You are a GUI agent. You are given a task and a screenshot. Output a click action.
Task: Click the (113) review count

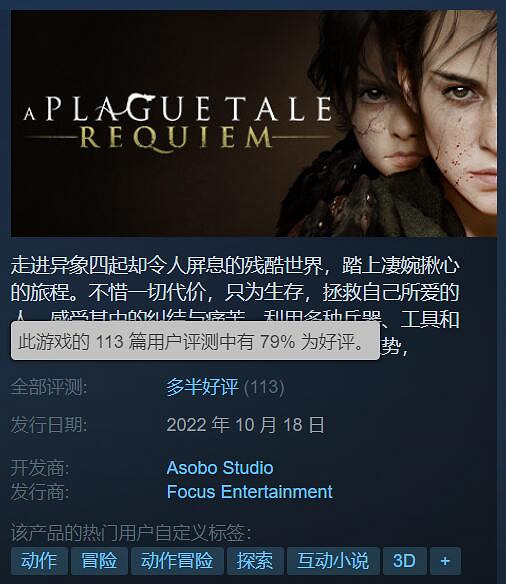click(264, 387)
